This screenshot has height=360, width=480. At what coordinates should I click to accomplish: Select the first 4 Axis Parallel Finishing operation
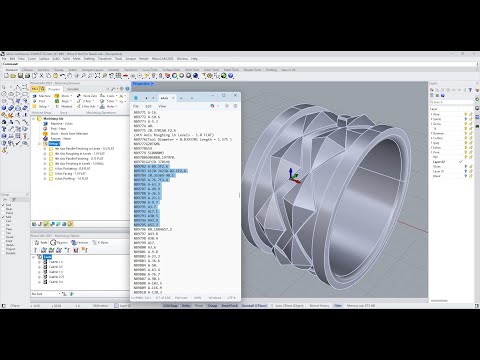81,149
